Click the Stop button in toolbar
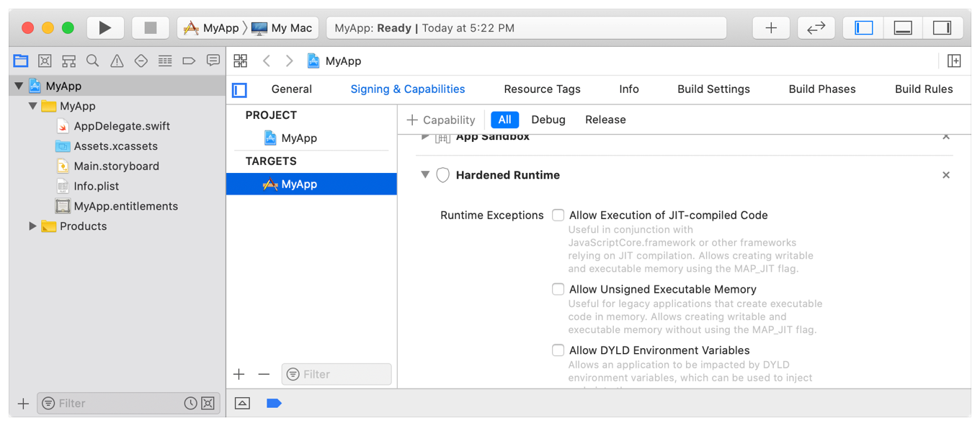This screenshot has width=980, height=426. [150, 28]
